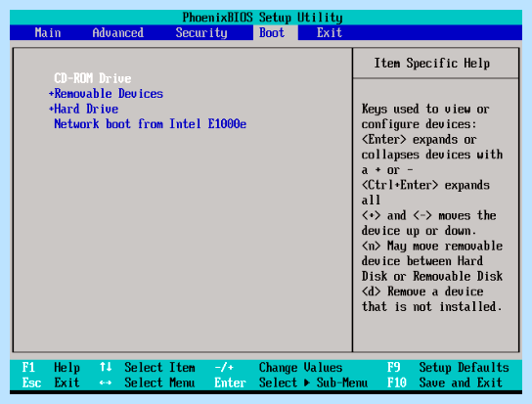Click the Item Specific Help heading

(x=431, y=64)
